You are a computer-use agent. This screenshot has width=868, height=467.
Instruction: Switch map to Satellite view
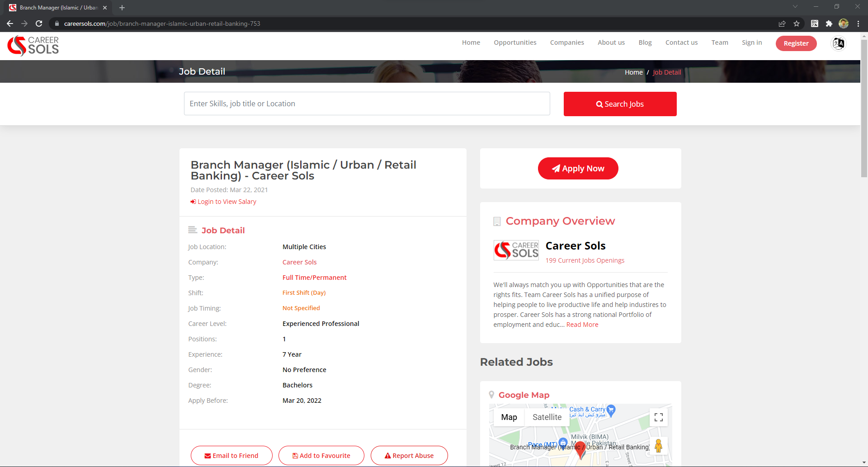tap(547, 417)
